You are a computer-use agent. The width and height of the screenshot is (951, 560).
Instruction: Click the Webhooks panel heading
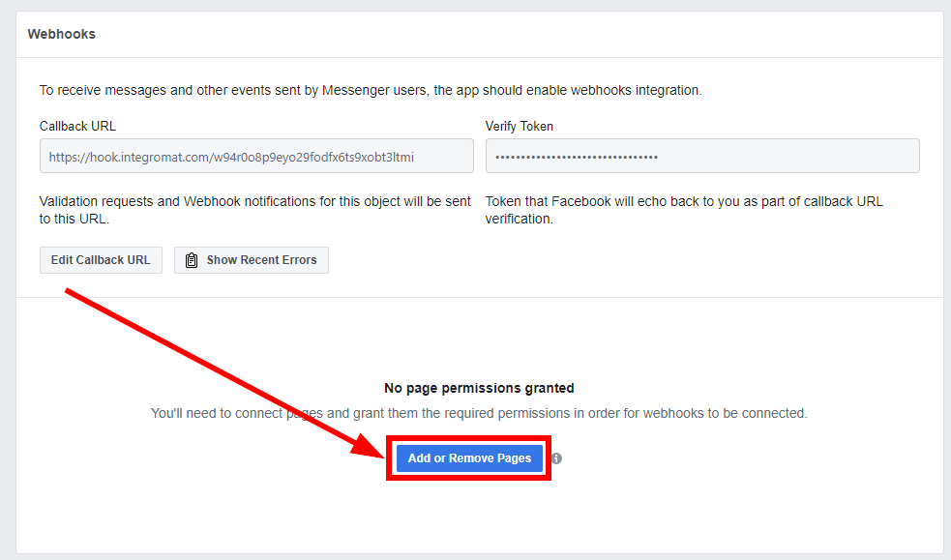61,34
